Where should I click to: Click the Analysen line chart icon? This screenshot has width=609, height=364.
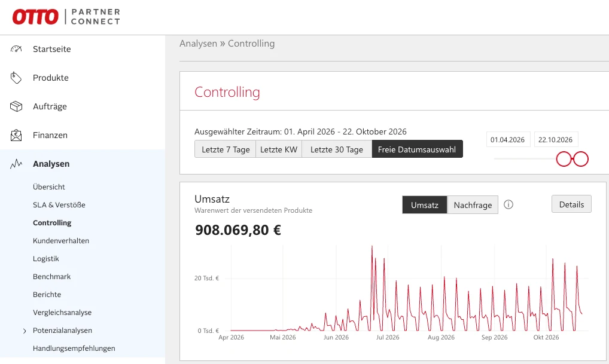tap(16, 164)
